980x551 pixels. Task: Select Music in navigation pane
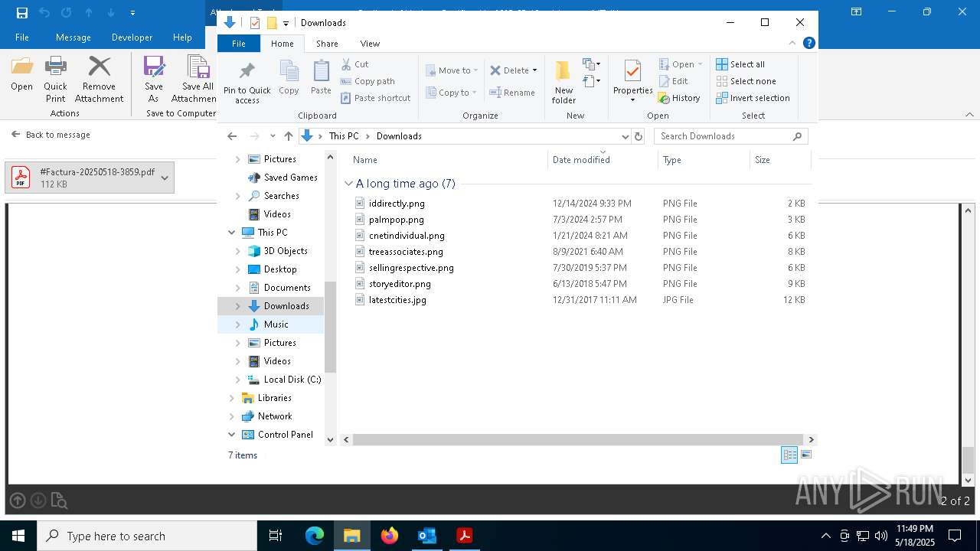tap(276, 324)
